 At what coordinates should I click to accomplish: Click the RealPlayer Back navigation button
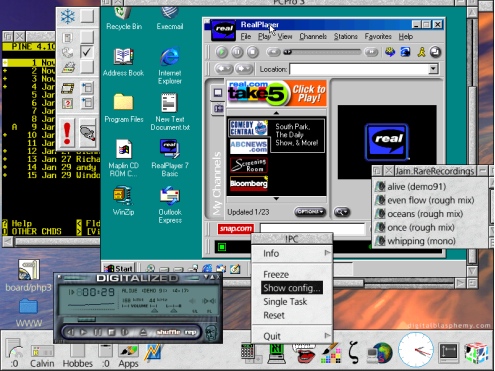pyautogui.click(x=223, y=69)
